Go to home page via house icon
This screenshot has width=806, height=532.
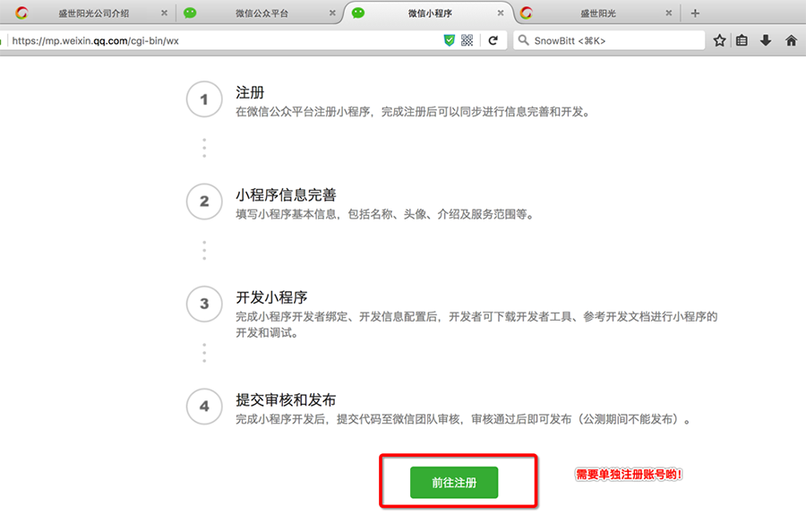(x=791, y=40)
